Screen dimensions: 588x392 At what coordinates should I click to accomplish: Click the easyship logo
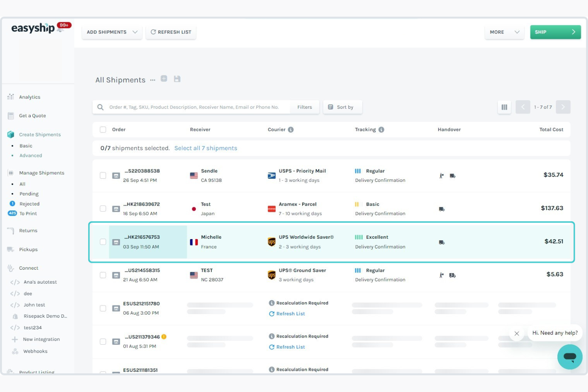click(x=33, y=28)
